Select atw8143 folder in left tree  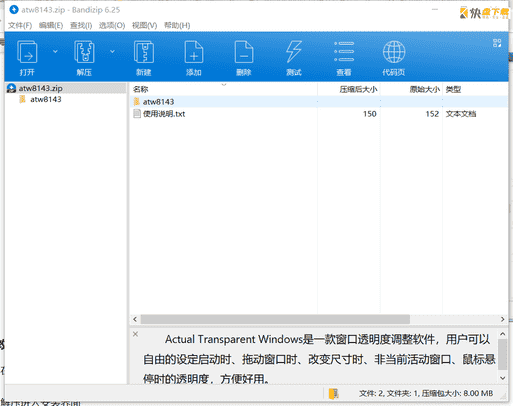click(46, 99)
